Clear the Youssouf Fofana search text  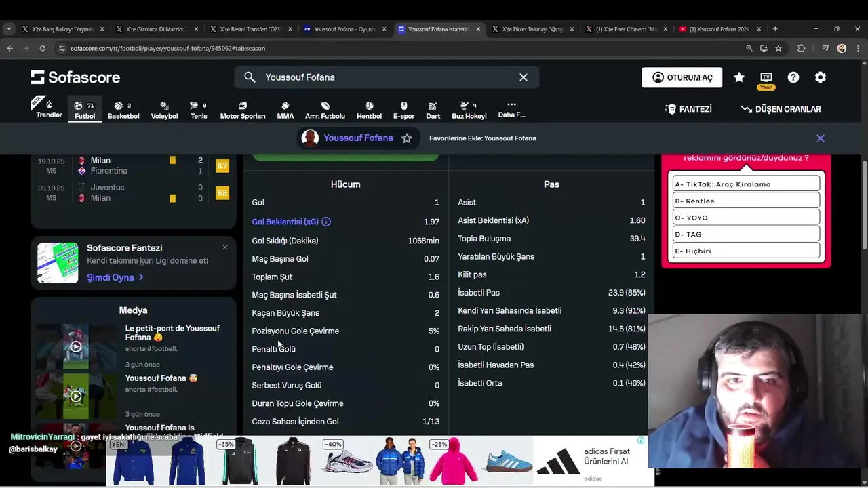tap(524, 77)
